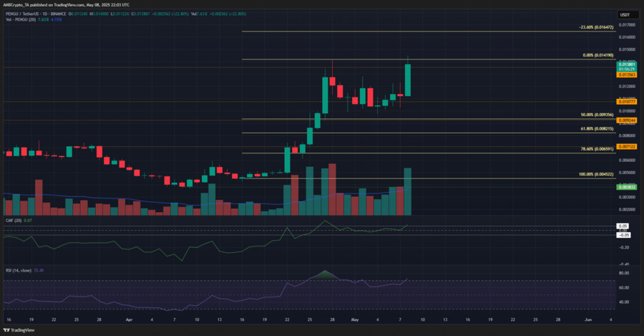Click the latest tall green volume bar
644x336 pixels.
[407, 191]
